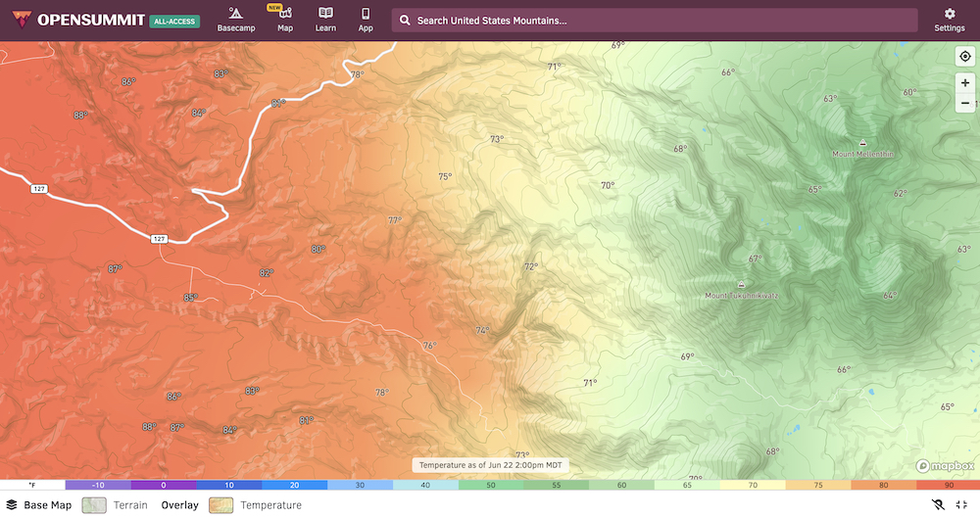Toggle fullscreen map view

pos(961,505)
